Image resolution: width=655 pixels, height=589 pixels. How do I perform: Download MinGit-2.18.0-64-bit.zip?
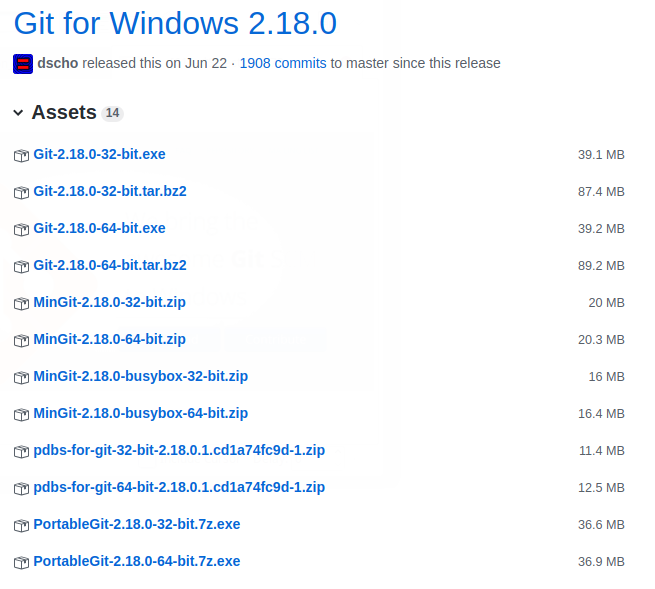pos(109,339)
